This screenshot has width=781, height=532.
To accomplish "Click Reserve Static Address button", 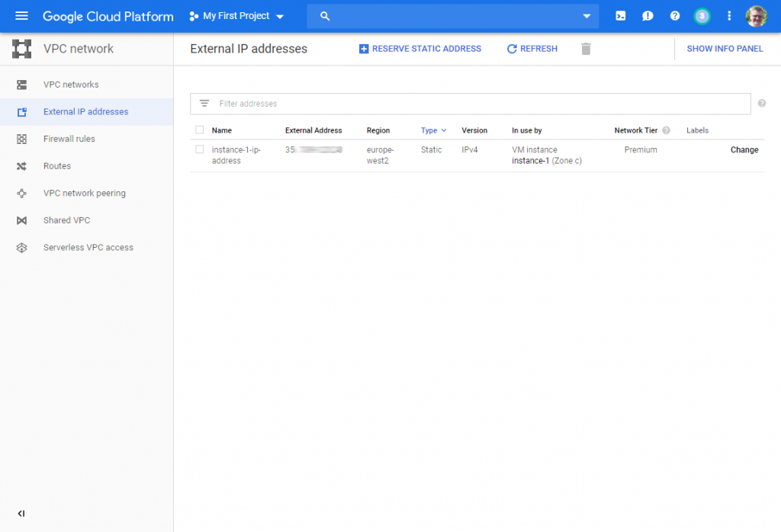I will [420, 49].
